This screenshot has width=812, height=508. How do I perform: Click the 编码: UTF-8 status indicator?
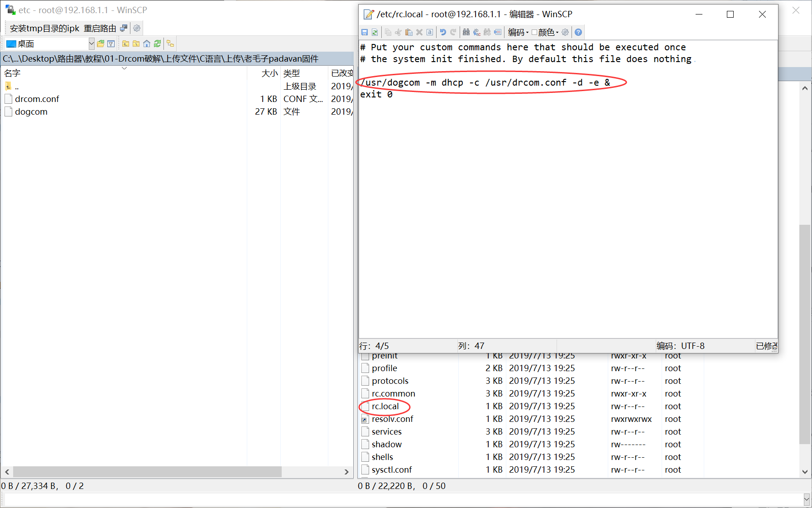[681, 346]
